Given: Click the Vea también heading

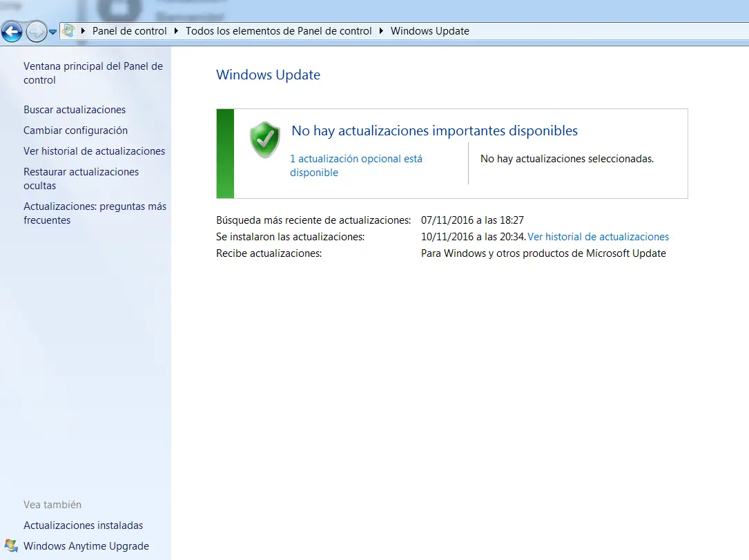Looking at the screenshot, I should (52, 505).
